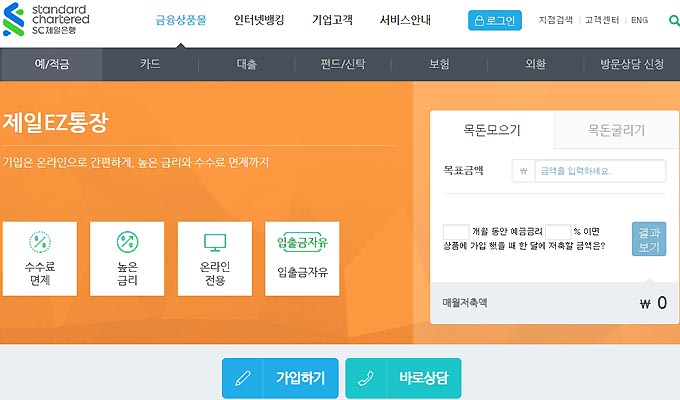Select the 예/적금 submenu tab
Screen dimensions: 680x400
(x=51, y=64)
